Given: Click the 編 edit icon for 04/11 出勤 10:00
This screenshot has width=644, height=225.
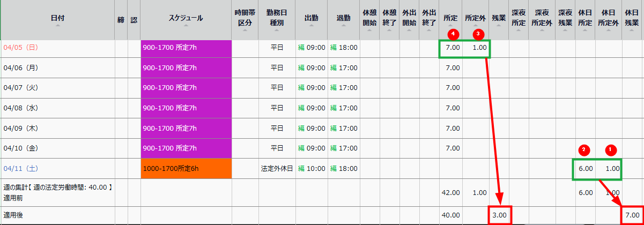Looking at the screenshot, I should (301, 168).
